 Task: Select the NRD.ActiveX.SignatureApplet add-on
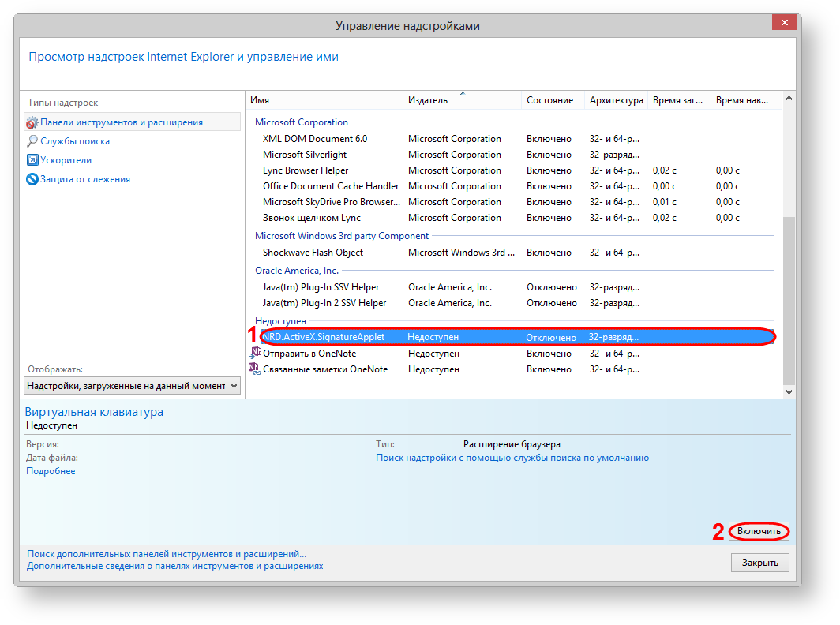pos(517,337)
